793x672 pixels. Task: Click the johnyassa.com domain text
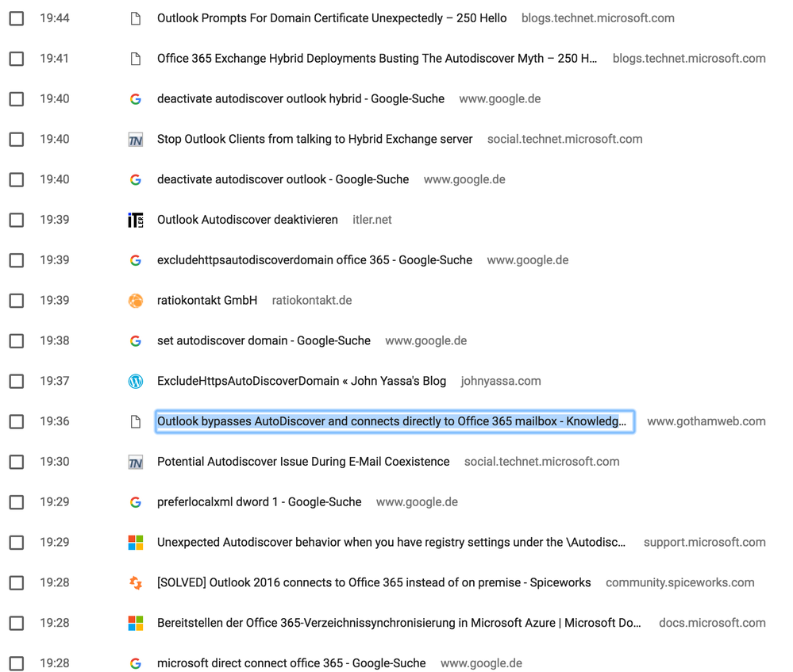tap(501, 381)
